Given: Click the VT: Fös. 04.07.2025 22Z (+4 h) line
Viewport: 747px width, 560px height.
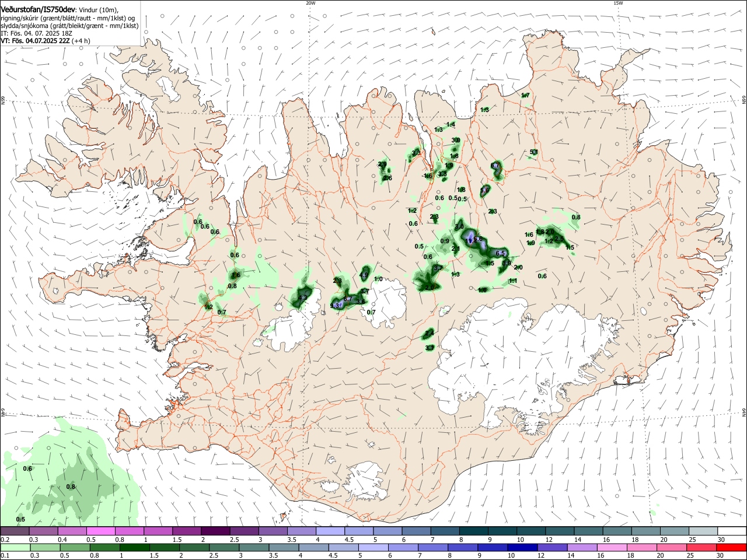Looking at the screenshot, I should (x=46, y=41).
